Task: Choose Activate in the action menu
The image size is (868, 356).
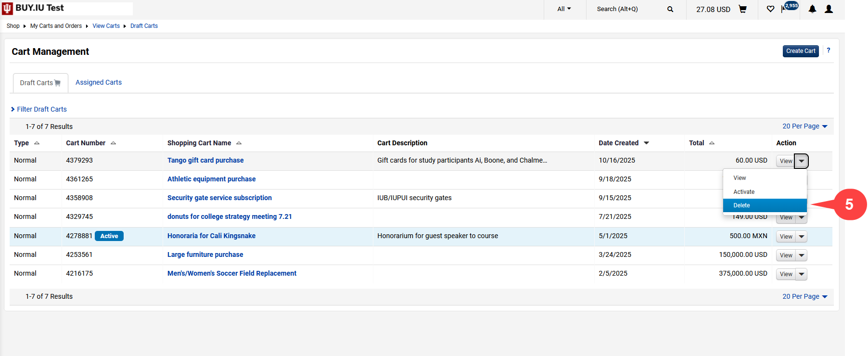Action: point(743,192)
